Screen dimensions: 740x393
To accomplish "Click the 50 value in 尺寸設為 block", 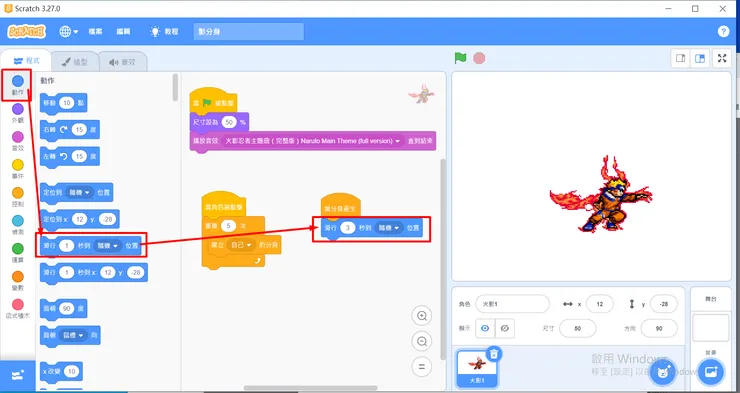I will point(229,122).
